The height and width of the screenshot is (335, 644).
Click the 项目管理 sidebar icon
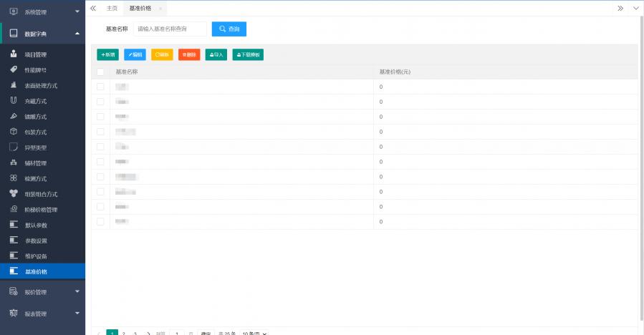[x=14, y=54]
